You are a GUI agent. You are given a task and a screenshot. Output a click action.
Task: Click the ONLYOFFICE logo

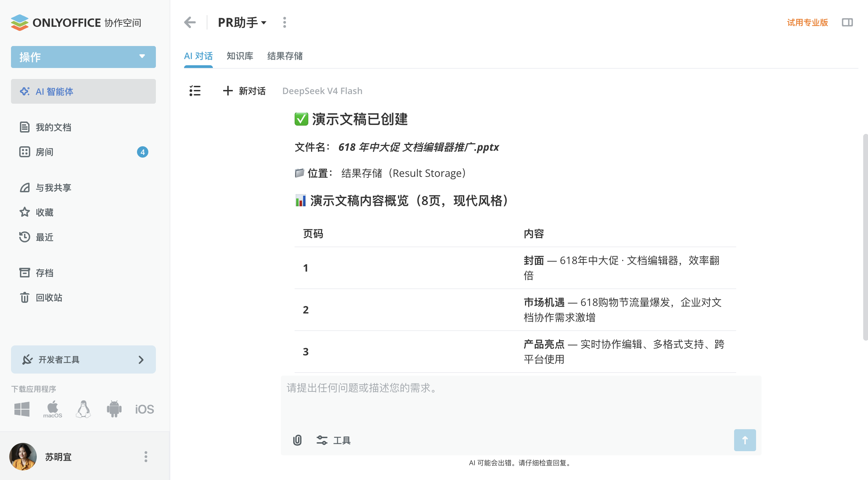tap(76, 23)
